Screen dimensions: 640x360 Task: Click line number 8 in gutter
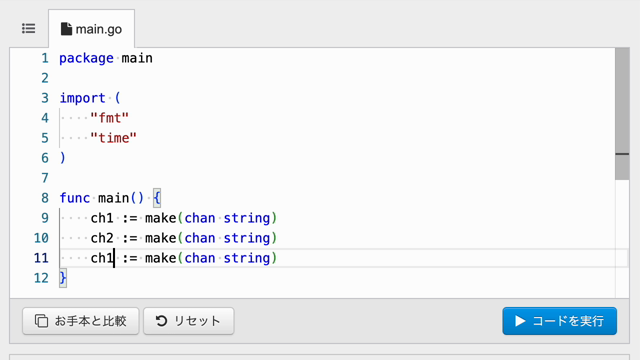[45, 198]
